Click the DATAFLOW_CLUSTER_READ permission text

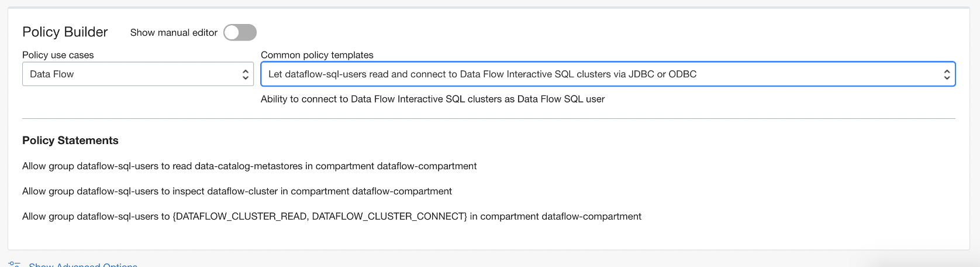click(x=241, y=217)
